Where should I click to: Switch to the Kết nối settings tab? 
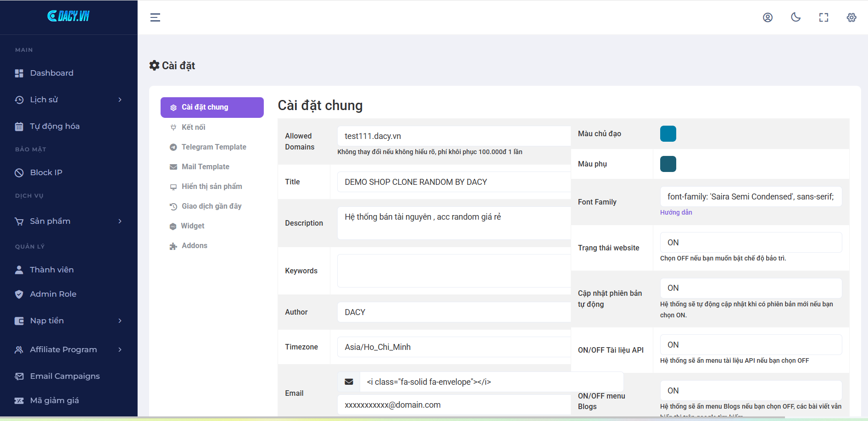point(193,127)
